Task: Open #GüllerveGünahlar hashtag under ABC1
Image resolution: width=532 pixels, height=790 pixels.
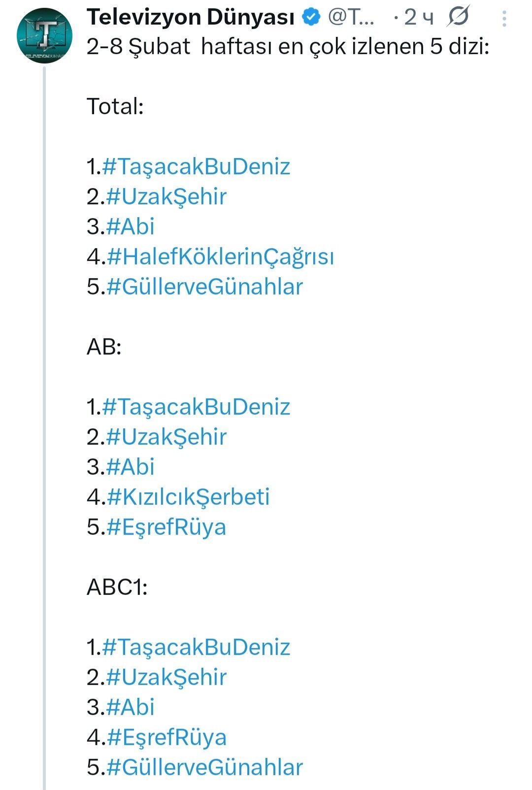Action: click(x=204, y=767)
